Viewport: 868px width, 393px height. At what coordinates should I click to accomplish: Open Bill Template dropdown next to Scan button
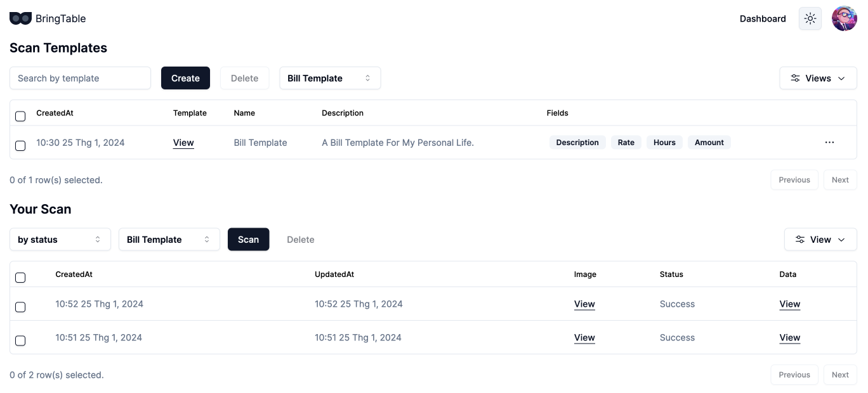pyautogui.click(x=169, y=240)
